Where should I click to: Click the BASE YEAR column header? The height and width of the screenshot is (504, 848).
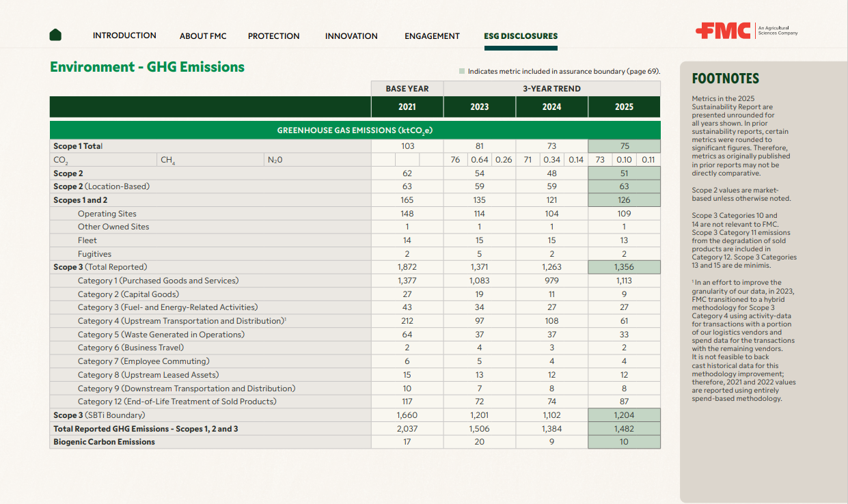click(407, 89)
